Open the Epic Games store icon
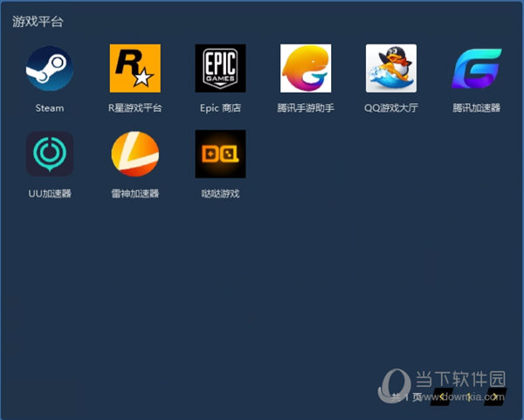 pyautogui.click(x=221, y=68)
